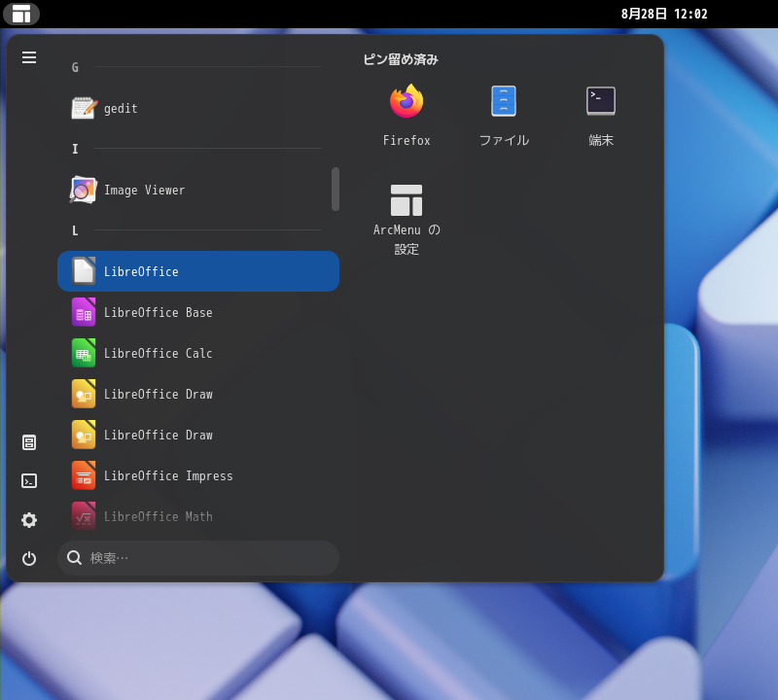Image resolution: width=778 pixels, height=700 pixels.
Task: Click the Image Viewer application icon
Action: pos(84,190)
